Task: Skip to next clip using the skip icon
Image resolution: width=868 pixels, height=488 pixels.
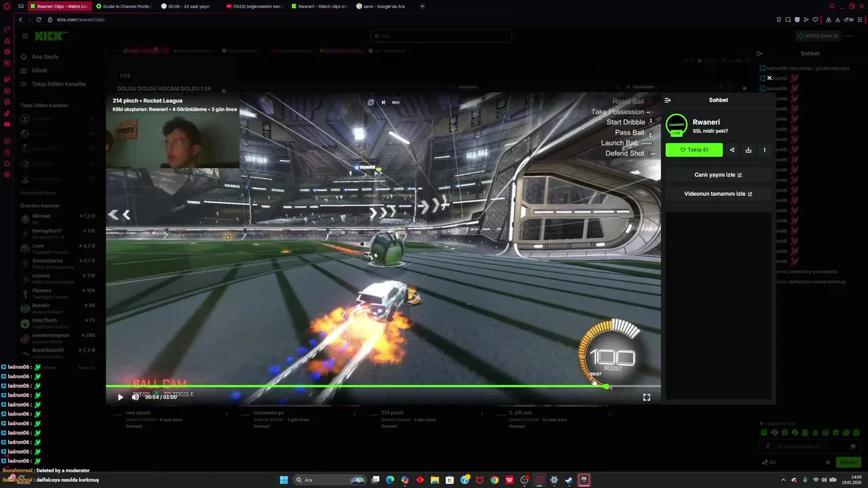Action: (x=383, y=102)
